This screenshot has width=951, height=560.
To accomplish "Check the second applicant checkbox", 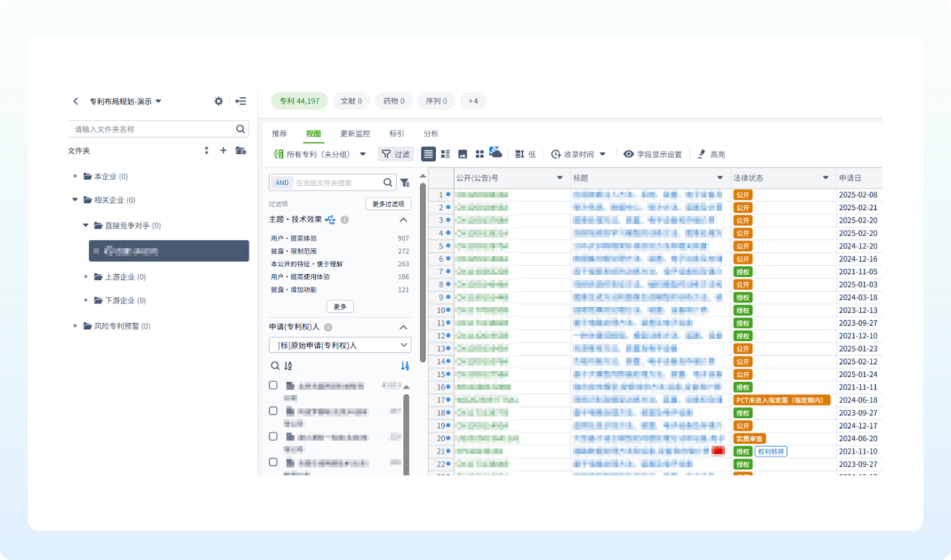I will pyautogui.click(x=273, y=411).
